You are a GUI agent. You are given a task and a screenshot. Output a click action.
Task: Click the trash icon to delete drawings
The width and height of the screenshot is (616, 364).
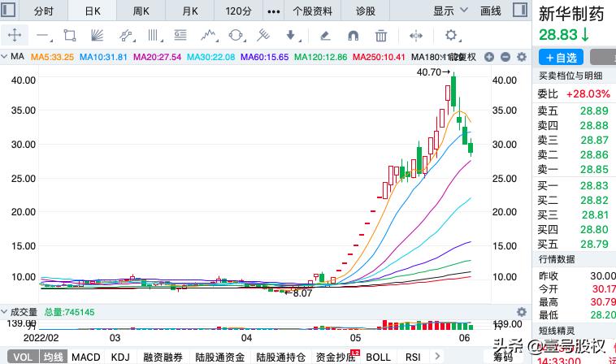click(380, 36)
